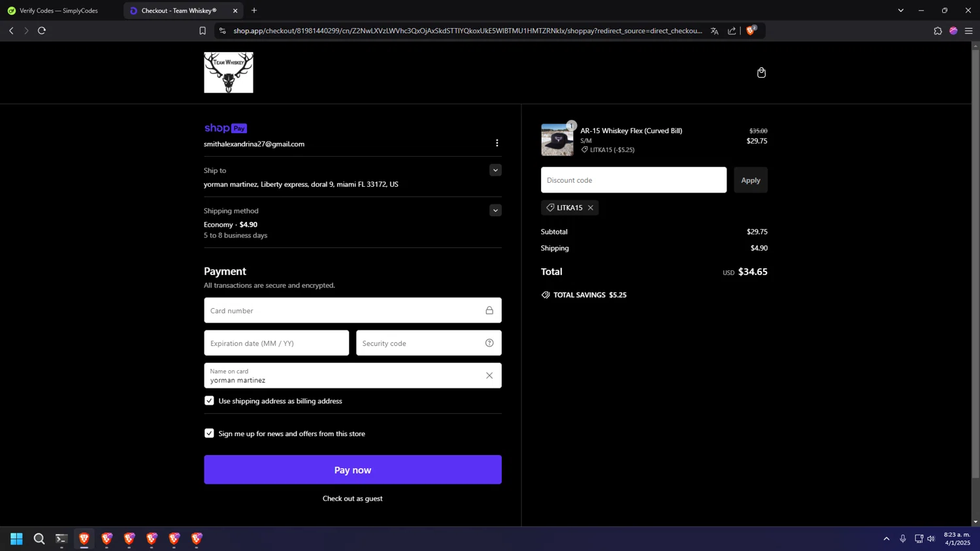
Task: Open a new browser tab
Action: pyautogui.click(x=254, y=10)
